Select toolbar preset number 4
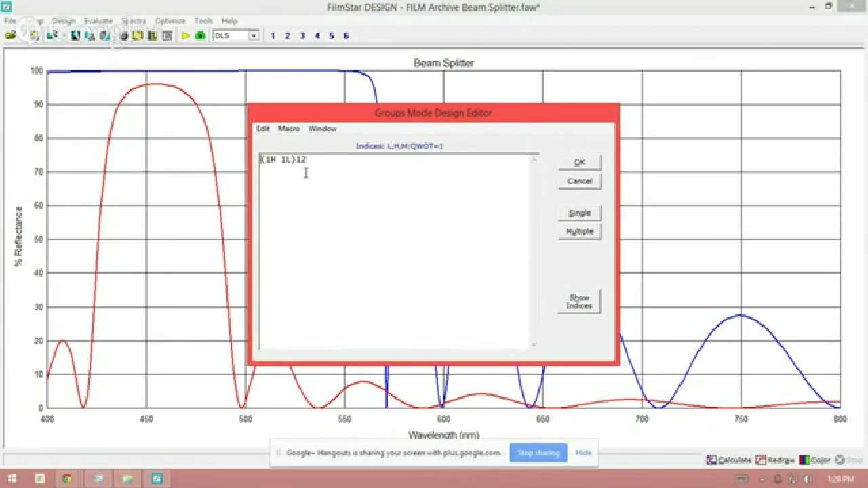Image resolution: width=868 pixels, height=488 pixels. pyautogui.click(x=317, y=36)
